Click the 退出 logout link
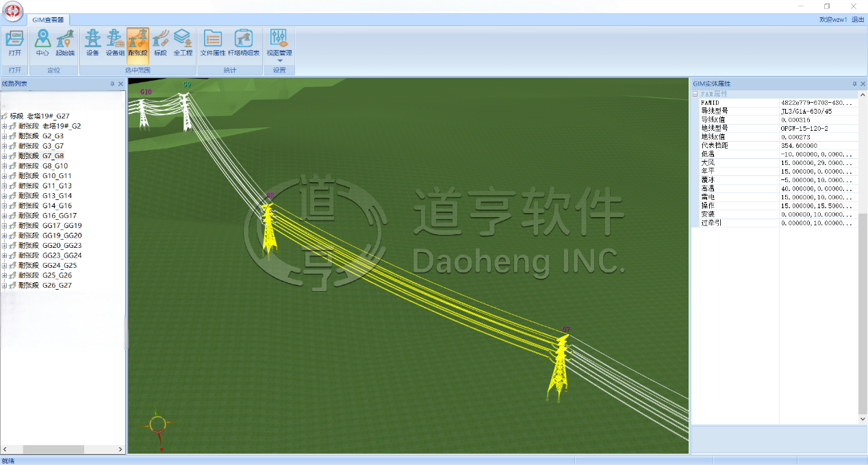The width and height of the screenshot is (868, 465). tap(858, 20)
